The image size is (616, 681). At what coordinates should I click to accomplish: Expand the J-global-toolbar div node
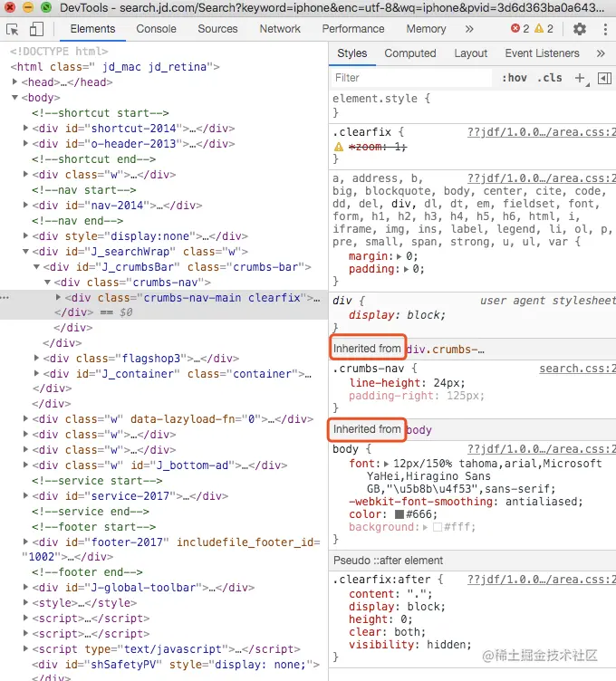click(25, 587)
